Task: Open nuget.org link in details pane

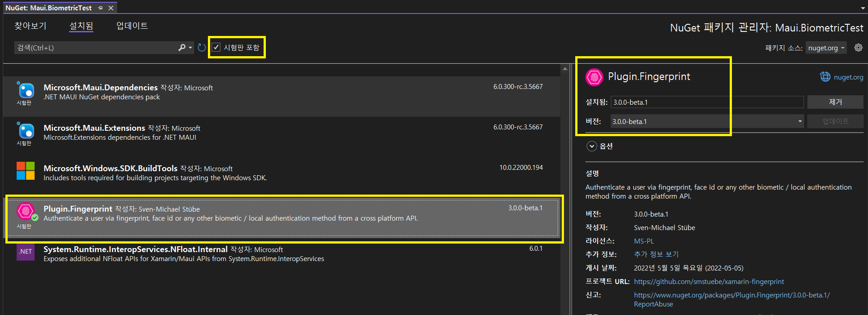Action: click(x=848, y=77)
